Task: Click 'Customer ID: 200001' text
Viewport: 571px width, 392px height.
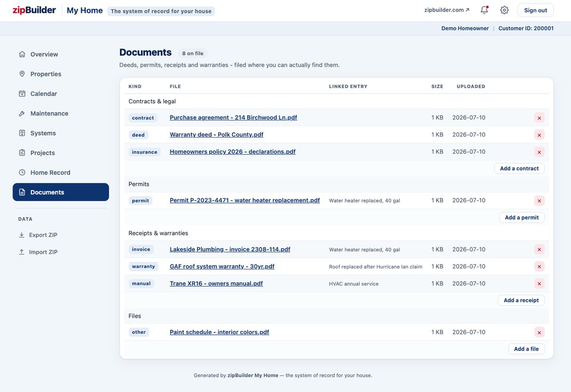Action: click(526, 28)
